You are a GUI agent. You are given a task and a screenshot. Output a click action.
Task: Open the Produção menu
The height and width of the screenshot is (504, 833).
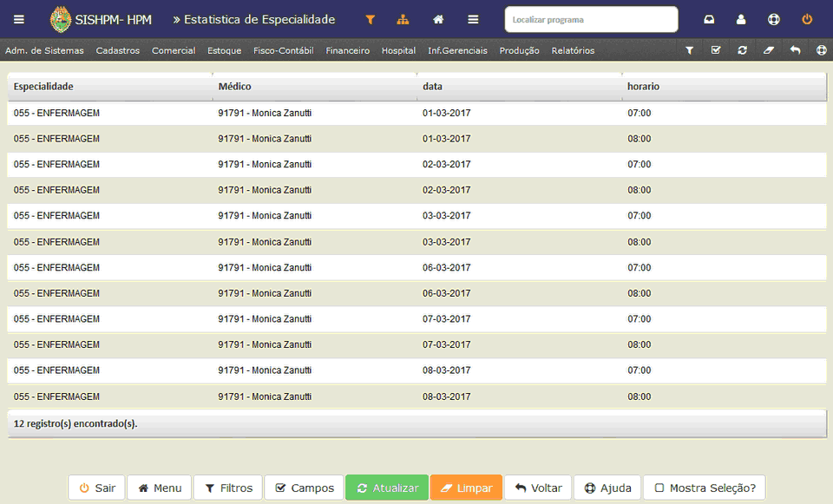[519, 50]
